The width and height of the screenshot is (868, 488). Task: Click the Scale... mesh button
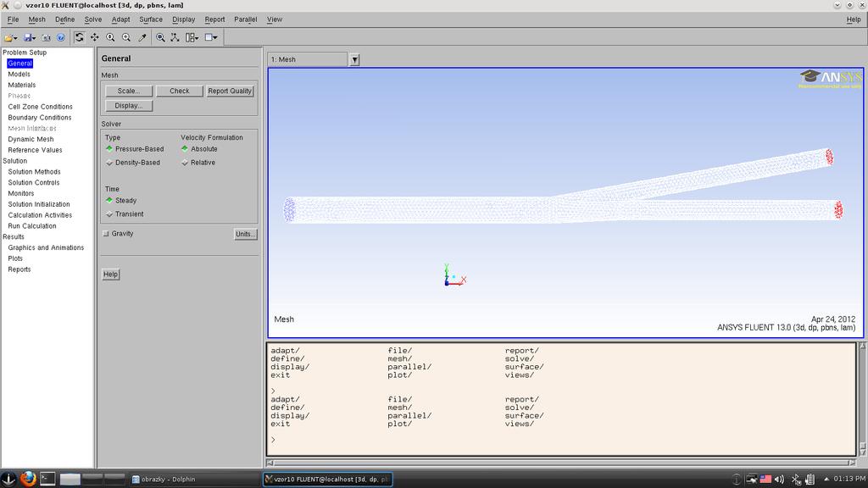pyautogui.click(x=129, y=91)
